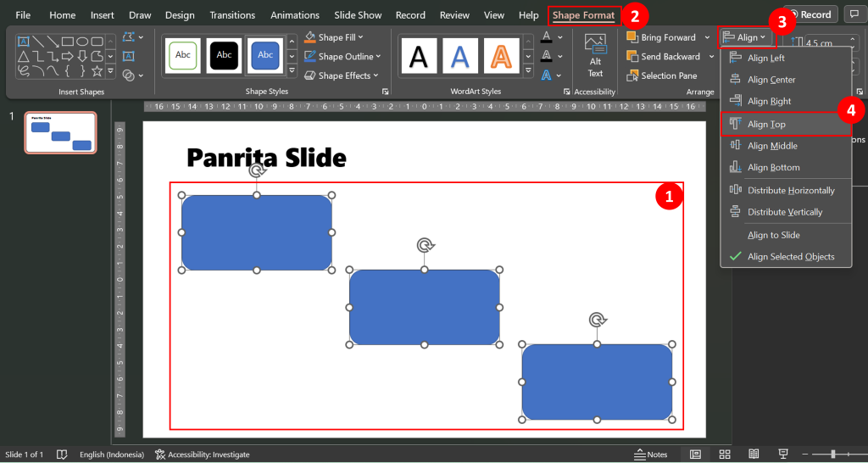Enable Align to Slide option
The height and width of the screenshot is (463, 868).
786,235
